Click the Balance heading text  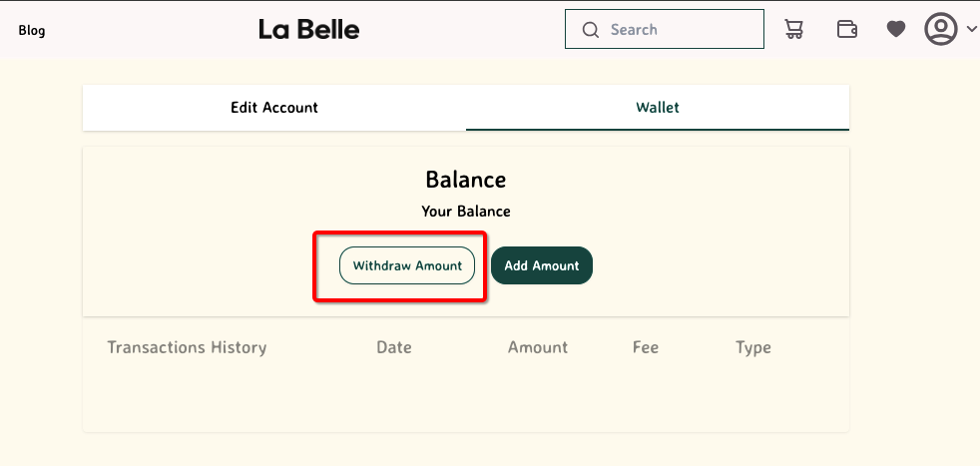coord(466,180)
